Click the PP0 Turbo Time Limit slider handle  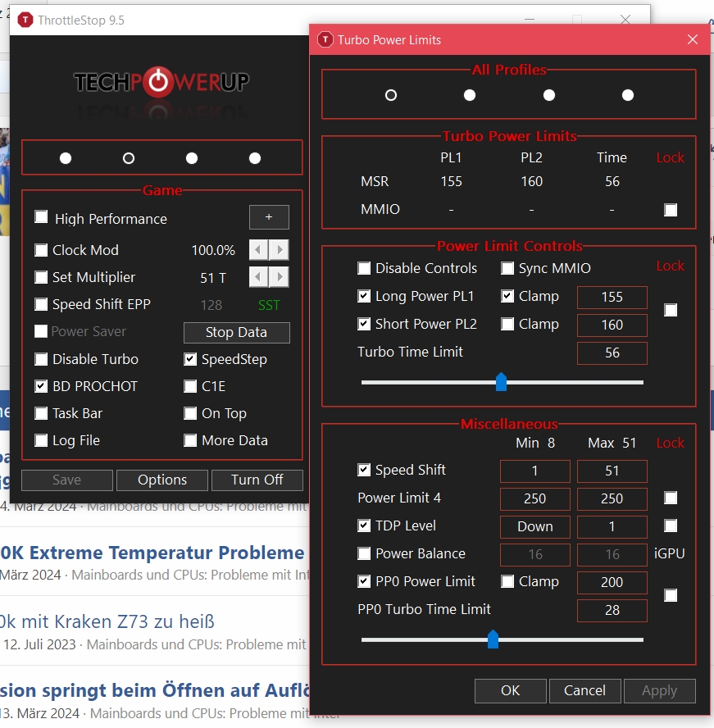493,639
